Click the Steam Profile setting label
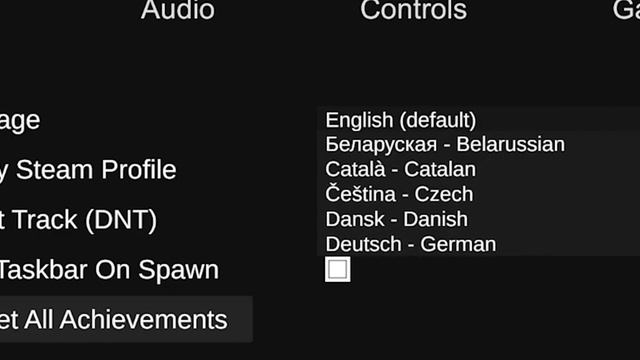Screen dimensions: 640x360 [88, 171]
